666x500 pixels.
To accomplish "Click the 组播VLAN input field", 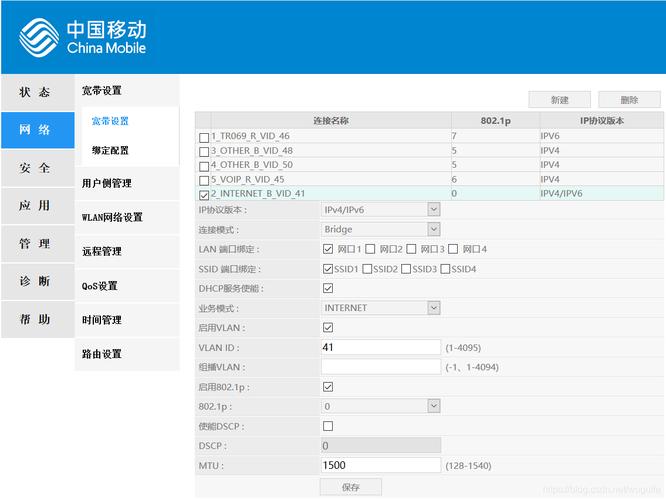I will click(x=381, y=367).
